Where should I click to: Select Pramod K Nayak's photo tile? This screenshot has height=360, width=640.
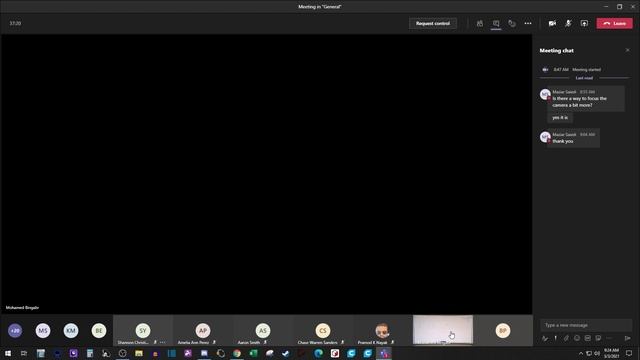(382, 330)
